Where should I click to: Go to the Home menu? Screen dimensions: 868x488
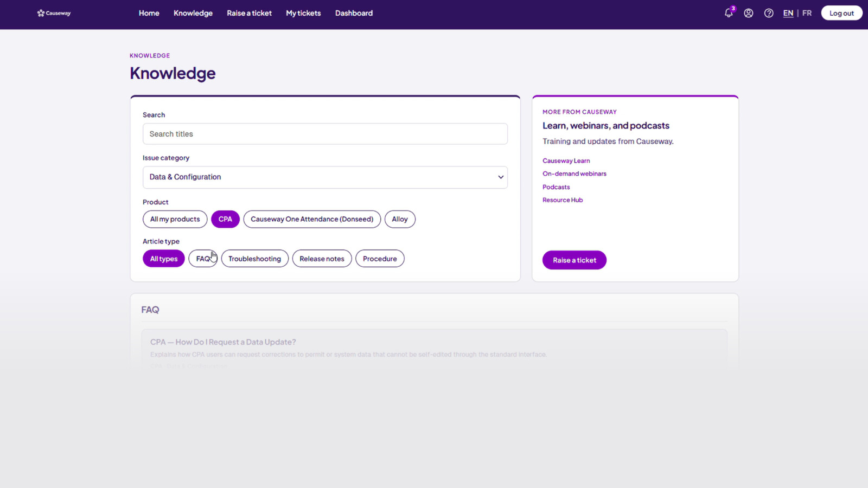[x=149, y=13]
